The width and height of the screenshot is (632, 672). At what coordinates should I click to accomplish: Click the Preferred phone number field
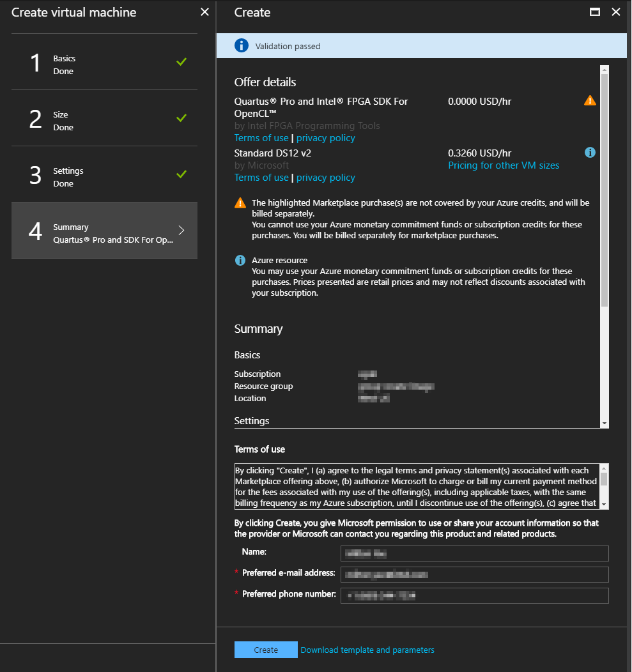tap(474, 595)
